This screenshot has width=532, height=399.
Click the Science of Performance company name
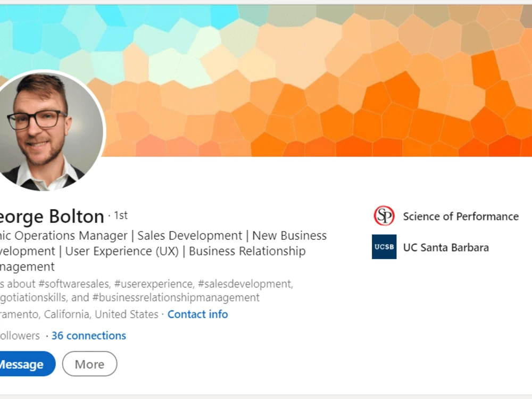point(461,216)
